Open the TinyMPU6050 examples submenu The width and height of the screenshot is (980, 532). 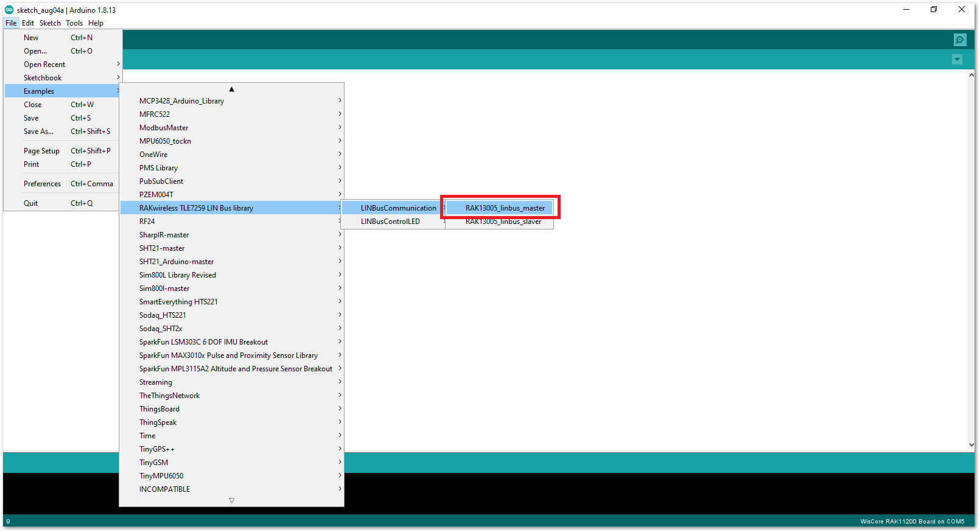click(x=232, y=476)
